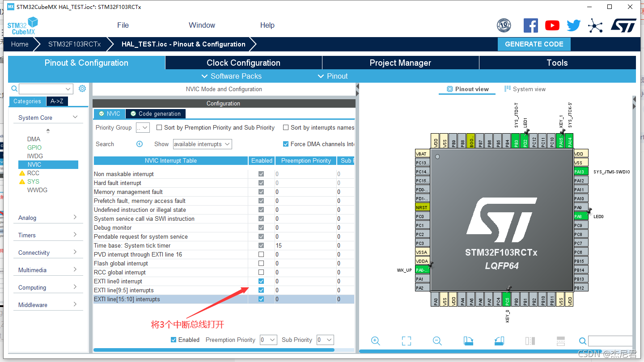Viewport: 644px width, 362px height.
Task: Open the ST Twitter icon
Action: [574, 25]
